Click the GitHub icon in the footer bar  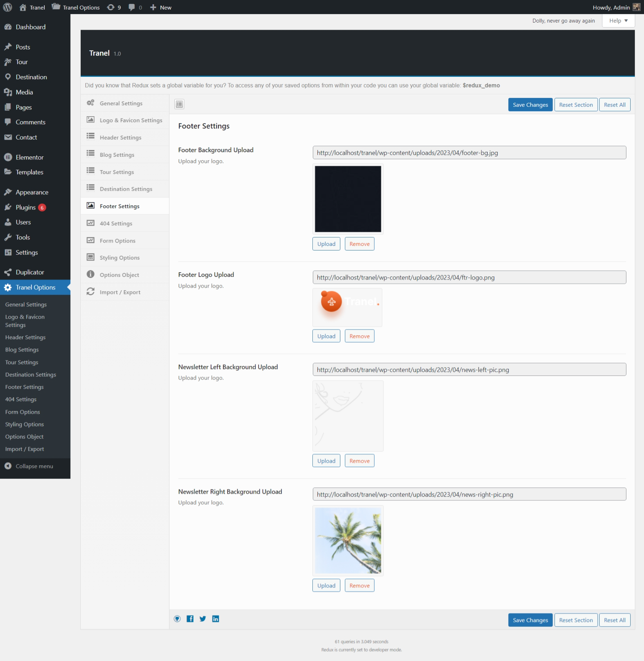click(x=177, y=619)
